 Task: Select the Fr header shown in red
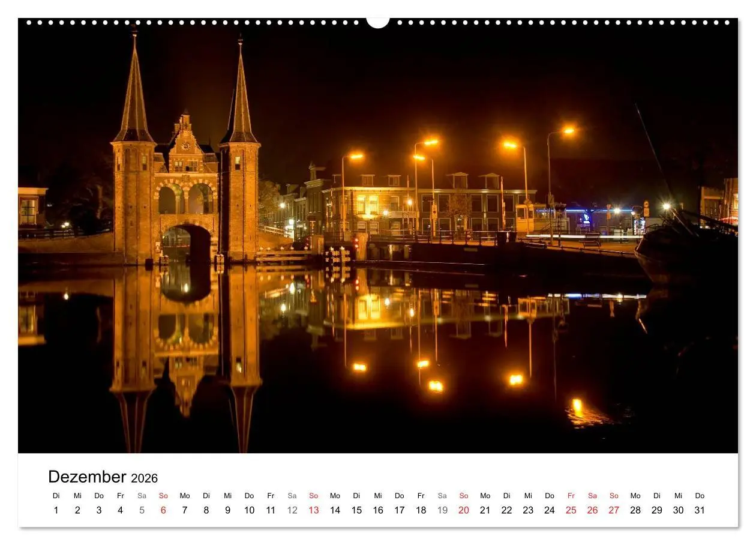coord(571,496)
